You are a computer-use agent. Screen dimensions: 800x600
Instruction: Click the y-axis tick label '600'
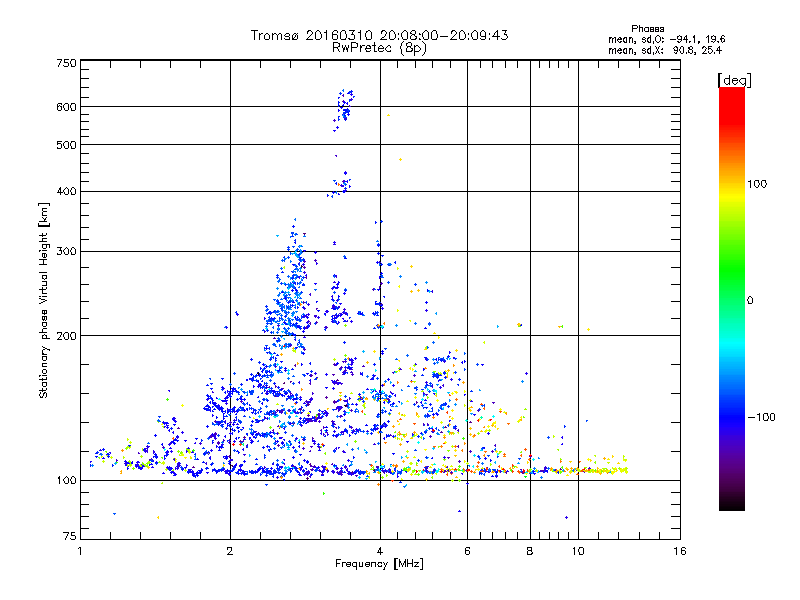click(67, 107)
